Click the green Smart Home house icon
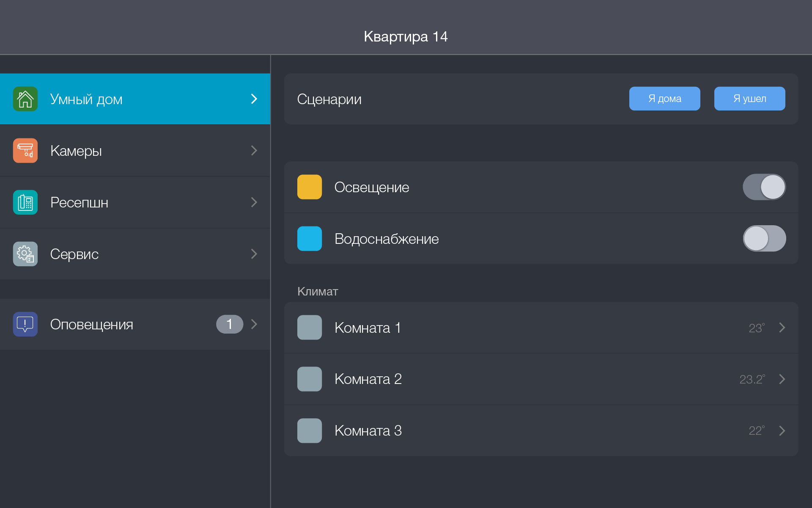 [25, 99]
